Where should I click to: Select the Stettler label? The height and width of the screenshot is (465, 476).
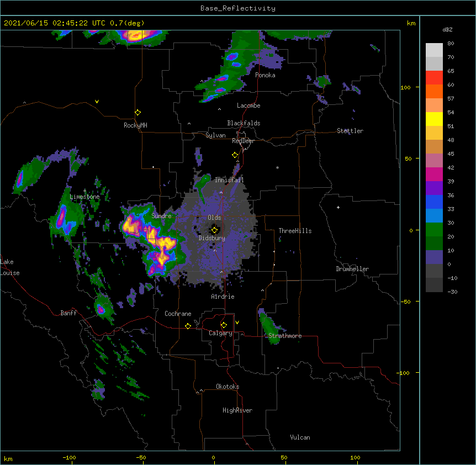click(x=350, y=131)
